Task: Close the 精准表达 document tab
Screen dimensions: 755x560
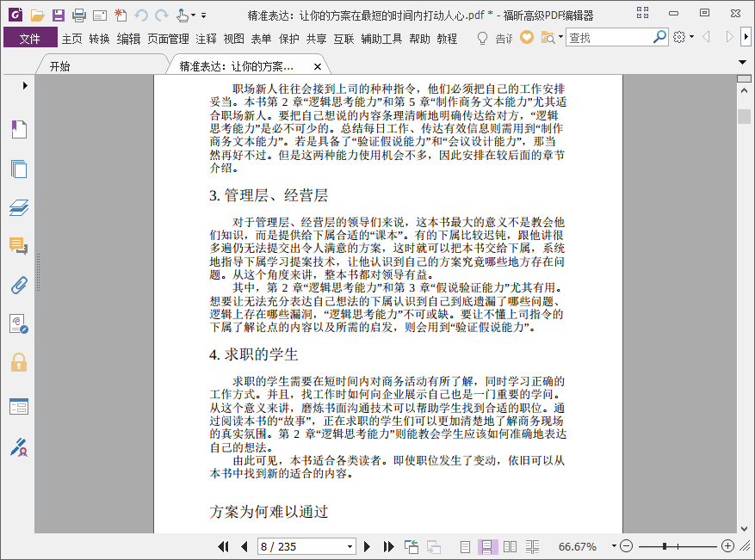Action: click(318, 67)
